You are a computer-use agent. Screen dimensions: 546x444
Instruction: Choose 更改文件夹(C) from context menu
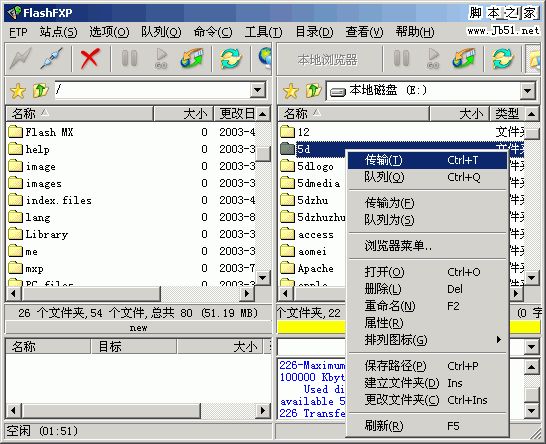pos(427,400)
